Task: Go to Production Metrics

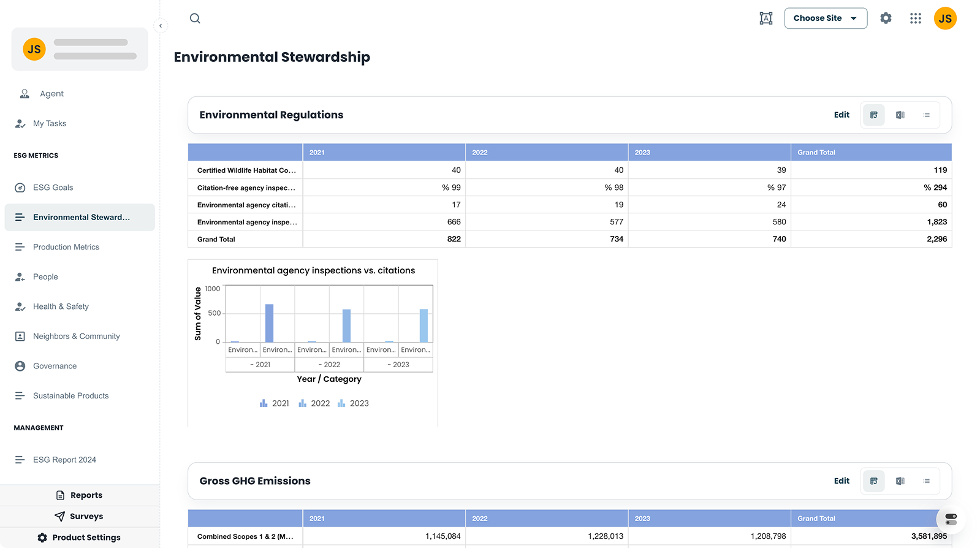Action: click(x=66, y=247)
